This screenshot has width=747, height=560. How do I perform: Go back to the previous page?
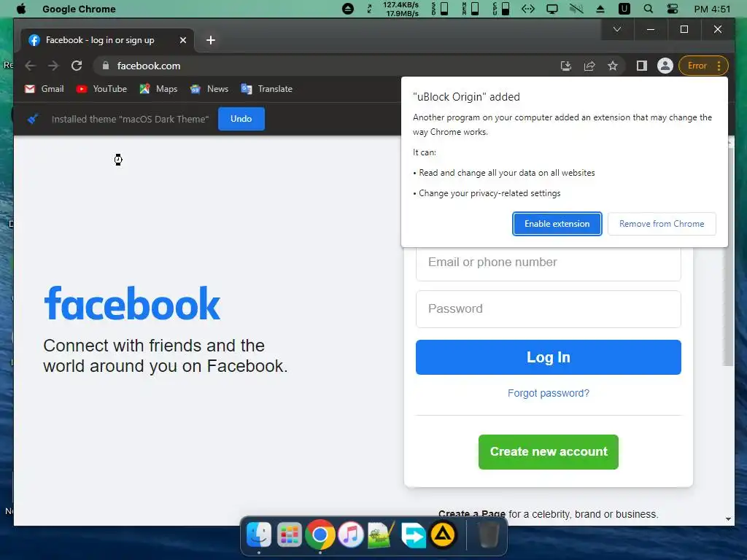pyautogui.click(x=31, y=66)
